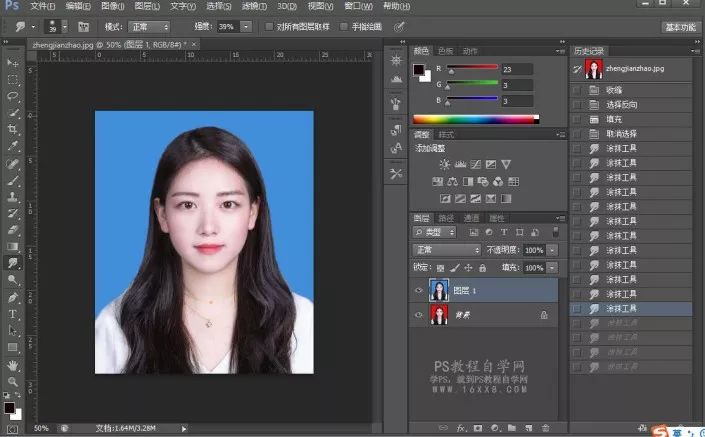Click the B blue color slider
Image resolution: width=705 pixels, height=437 pixels.
pyautogui.click(x=472, y=99)
